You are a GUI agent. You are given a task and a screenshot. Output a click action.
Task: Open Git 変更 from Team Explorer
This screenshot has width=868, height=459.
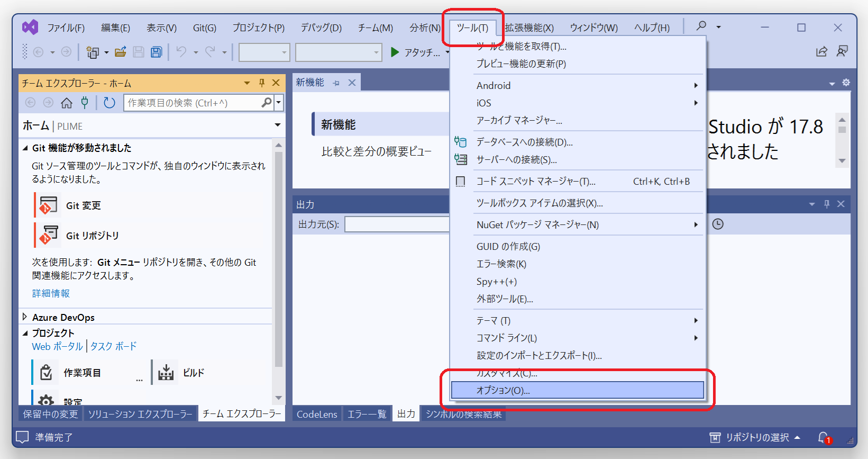coord(68,205)
